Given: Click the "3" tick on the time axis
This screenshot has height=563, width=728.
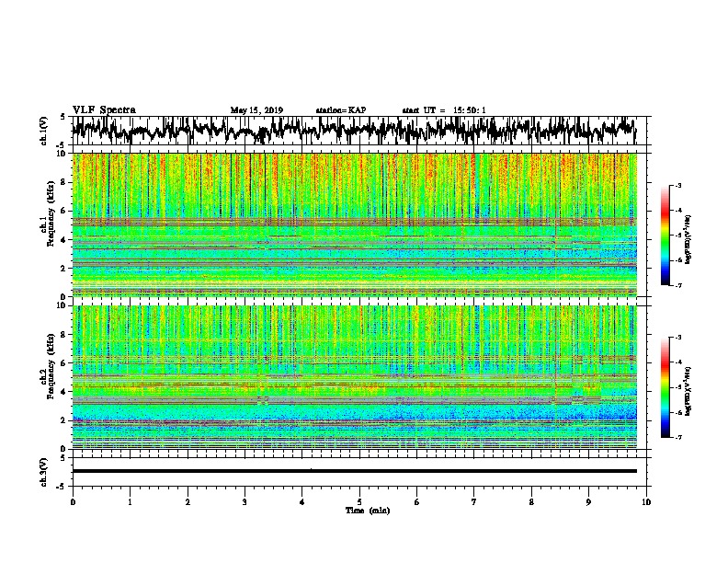Looking at the screenshot, I should [x=245, y=502].
